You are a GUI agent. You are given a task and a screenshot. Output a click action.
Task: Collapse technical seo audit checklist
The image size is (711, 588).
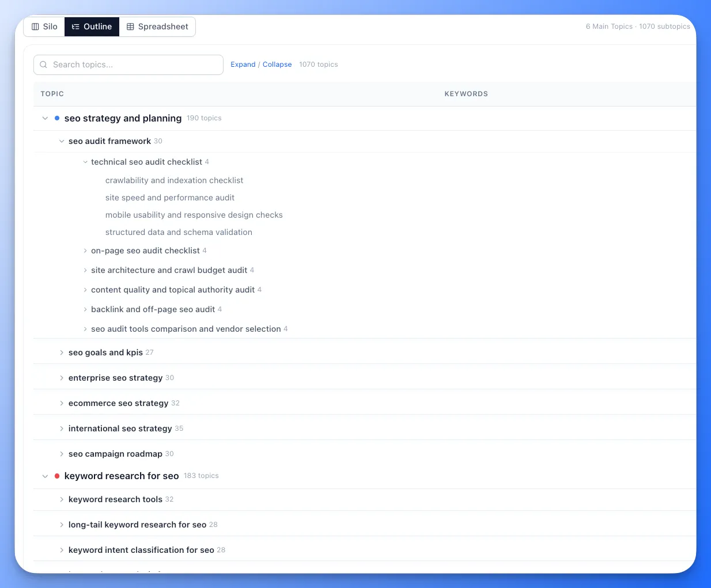[x=85, y=162]
